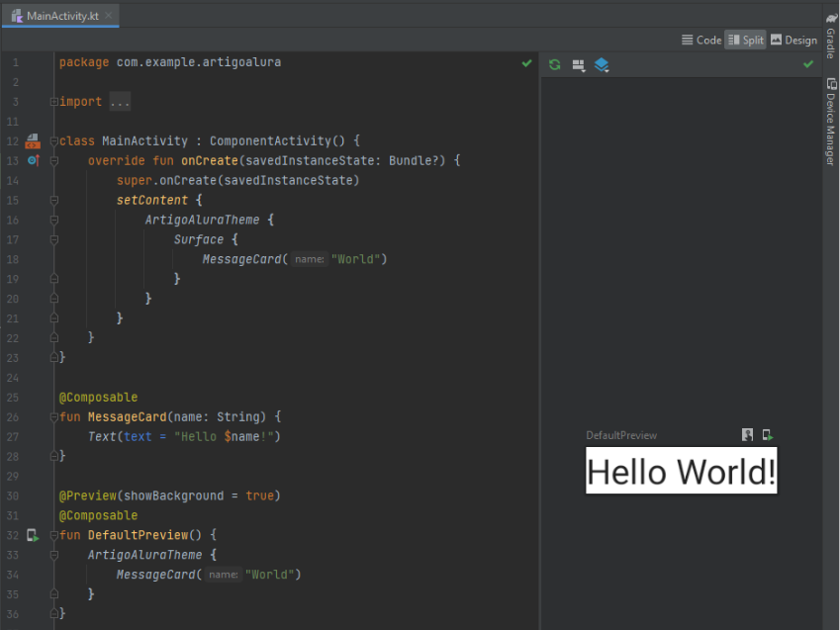Switch editor to Code view
Viewport: 840px width, 630px height.
click(x=701, y=41)
